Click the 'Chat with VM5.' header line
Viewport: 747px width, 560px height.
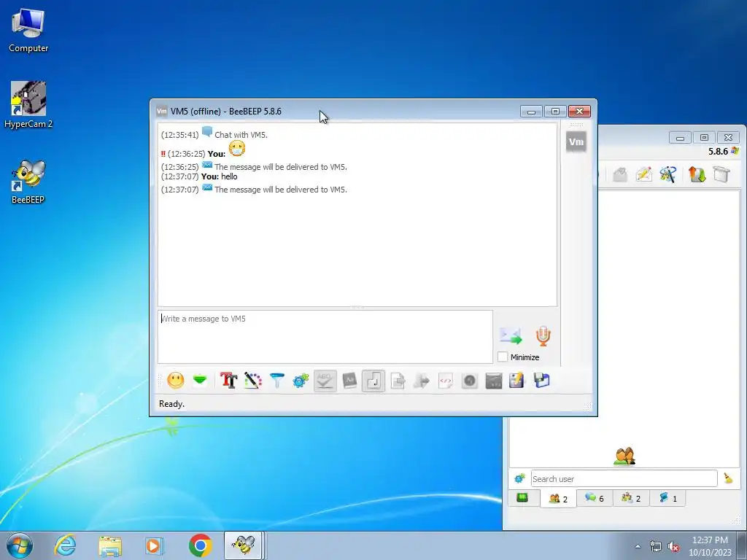(x=241, y=135)
